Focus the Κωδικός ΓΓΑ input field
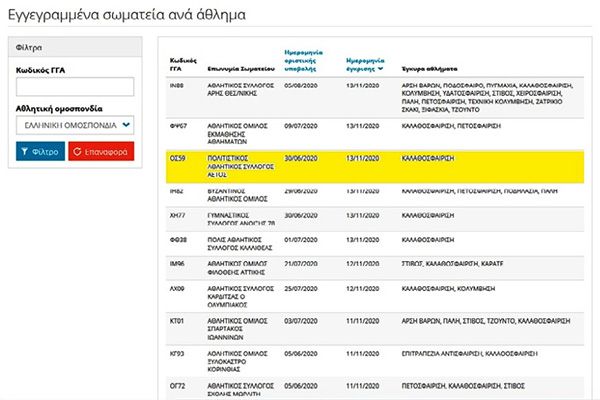 pos(74,86)
